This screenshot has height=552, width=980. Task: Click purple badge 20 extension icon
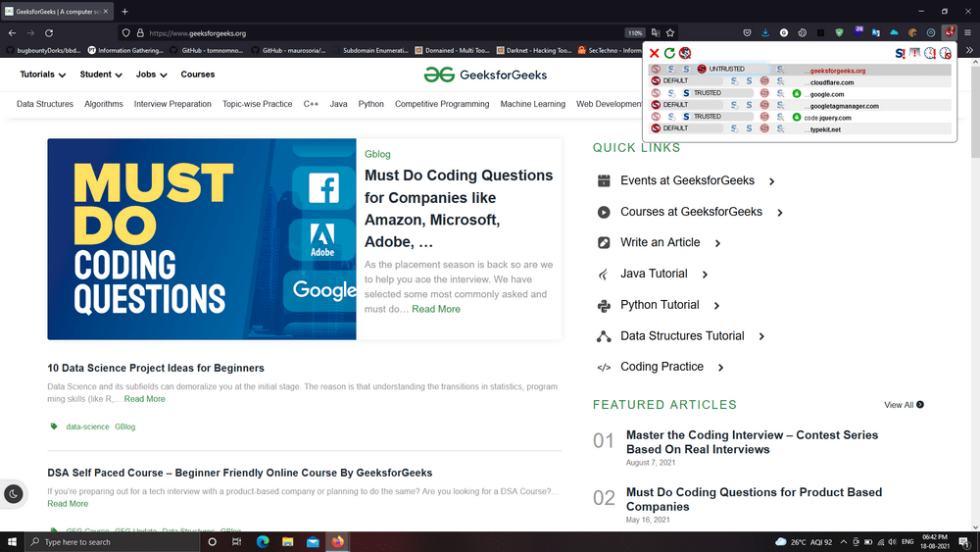point(857,32)
